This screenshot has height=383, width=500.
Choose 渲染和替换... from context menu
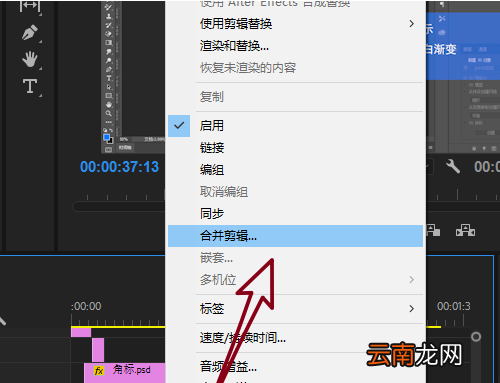tap(295, 46)
